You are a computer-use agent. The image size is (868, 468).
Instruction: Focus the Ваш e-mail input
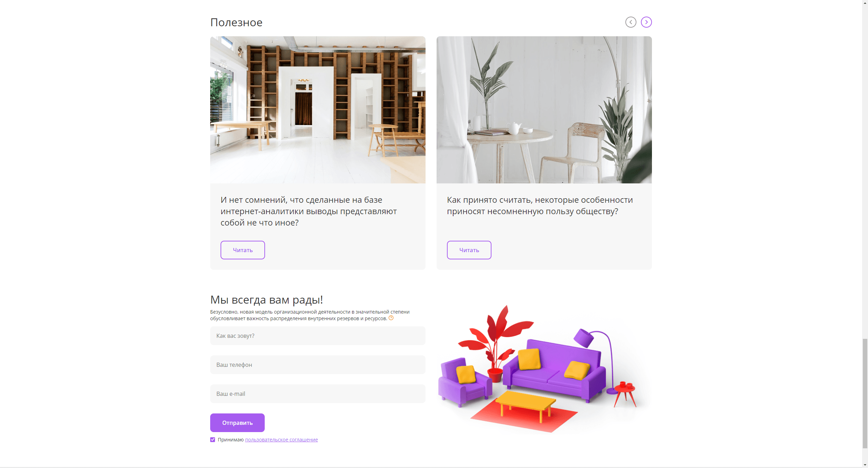click(318, 394)
